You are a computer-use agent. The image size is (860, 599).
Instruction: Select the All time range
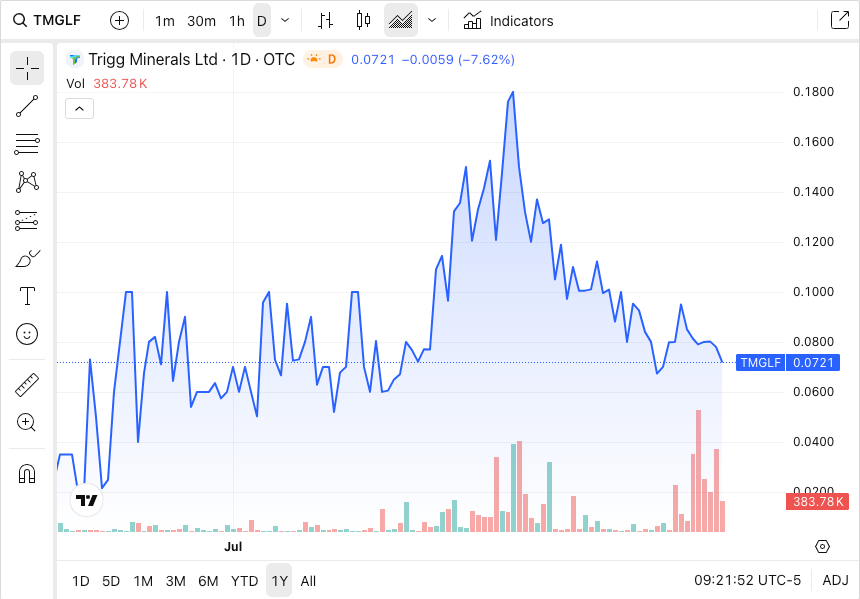point(308,581)
